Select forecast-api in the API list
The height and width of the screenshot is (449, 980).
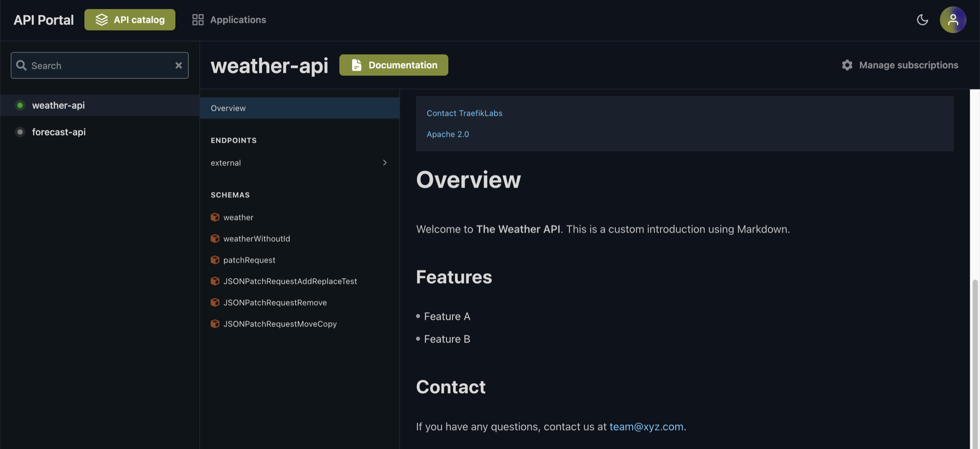(100, 132)
